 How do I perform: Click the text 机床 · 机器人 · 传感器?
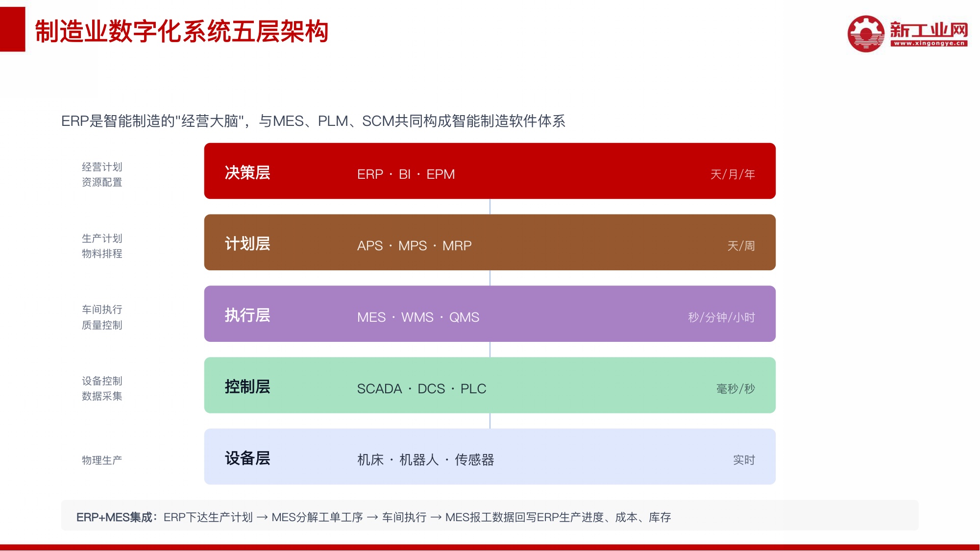425,460
